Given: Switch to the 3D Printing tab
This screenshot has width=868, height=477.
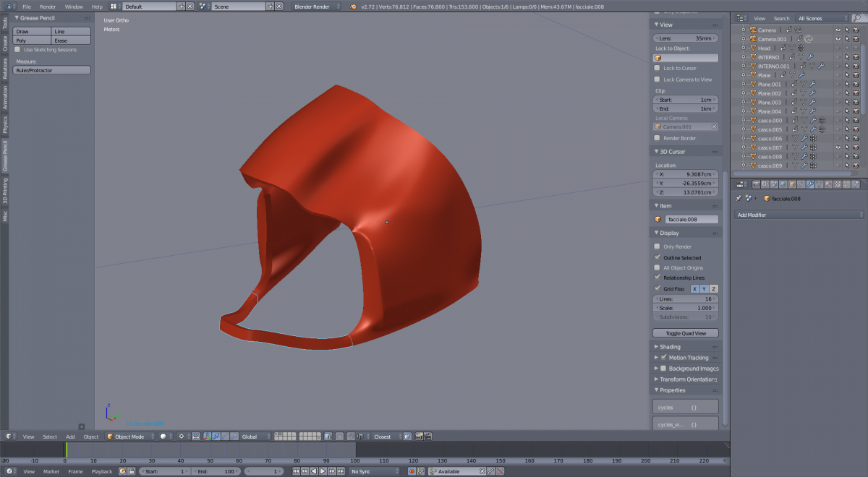Looking at the screenshot, I should tap(5, 191).
